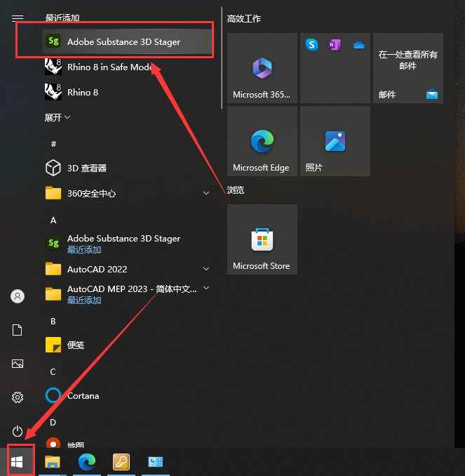Open Skype in the tile folder
The width and height of the screenshot is (465, 476).
[312, 45]
